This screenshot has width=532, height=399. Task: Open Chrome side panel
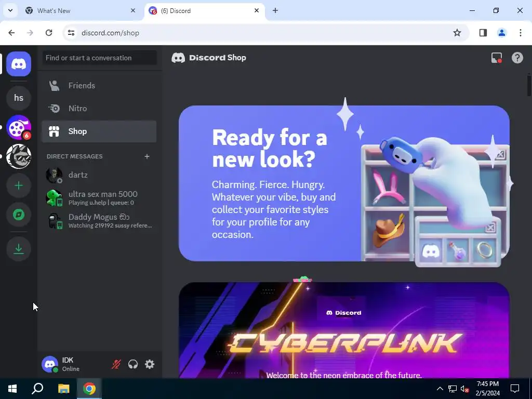[483, 33]
